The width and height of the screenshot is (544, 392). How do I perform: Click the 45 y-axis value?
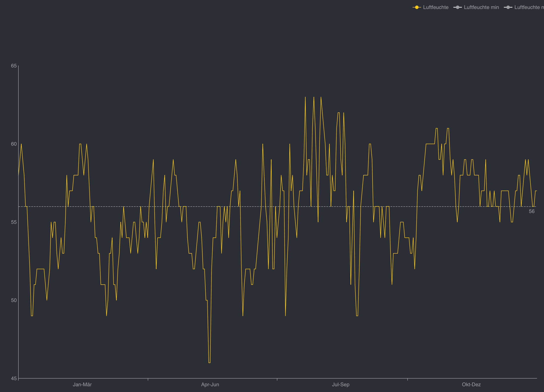pyautogui.click(x=14, y=379)
